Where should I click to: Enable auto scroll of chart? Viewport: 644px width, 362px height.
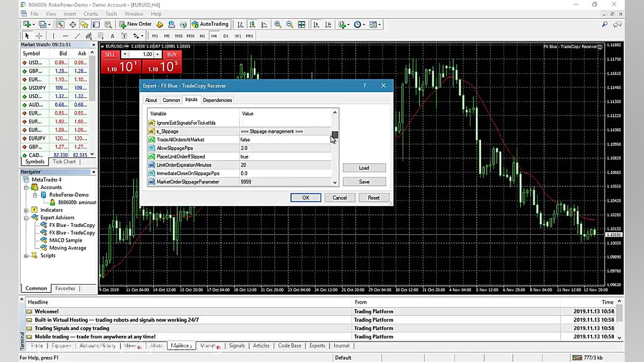pyautogui.click(x=316, y=25)
